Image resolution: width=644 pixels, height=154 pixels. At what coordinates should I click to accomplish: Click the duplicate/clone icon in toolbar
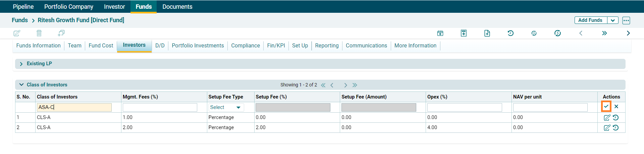tap(61, 33)
